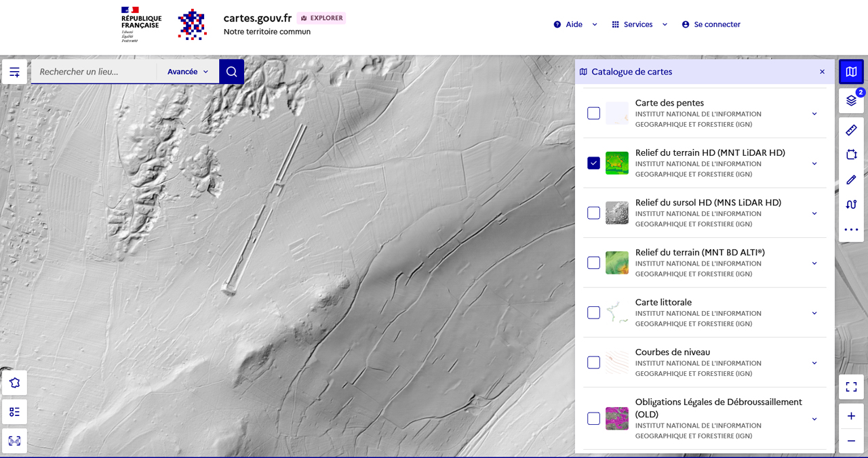The width and height of the screenshot is (868, 458).
Task: Click the République Française logo
Action: [x=141, y=25]
